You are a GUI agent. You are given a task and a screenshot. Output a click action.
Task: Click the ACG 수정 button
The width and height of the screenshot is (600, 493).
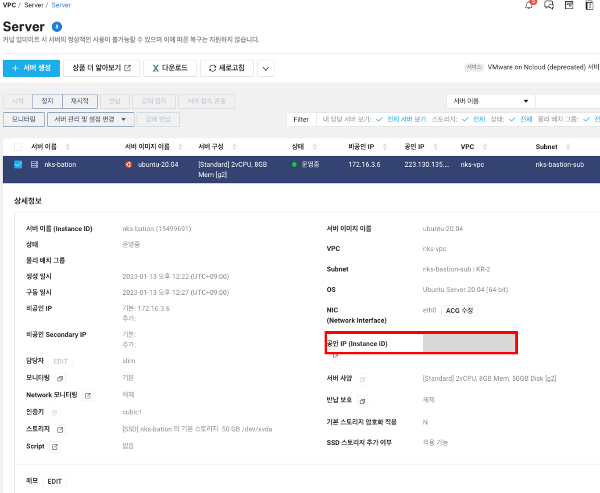coord(459,310)
